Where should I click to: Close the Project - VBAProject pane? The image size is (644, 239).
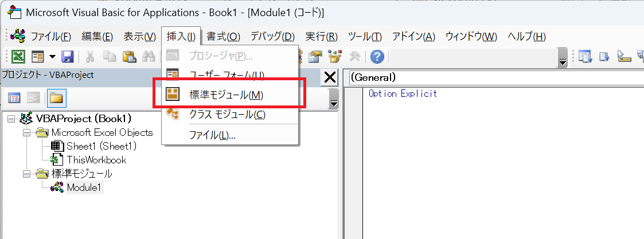(x=330, y=77)
